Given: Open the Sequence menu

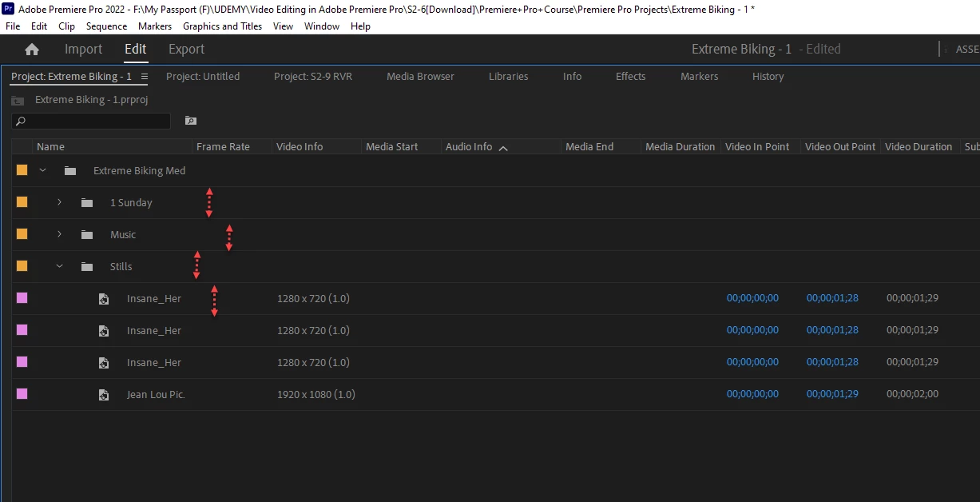Looking at the screenshot, I should [107, 26].
